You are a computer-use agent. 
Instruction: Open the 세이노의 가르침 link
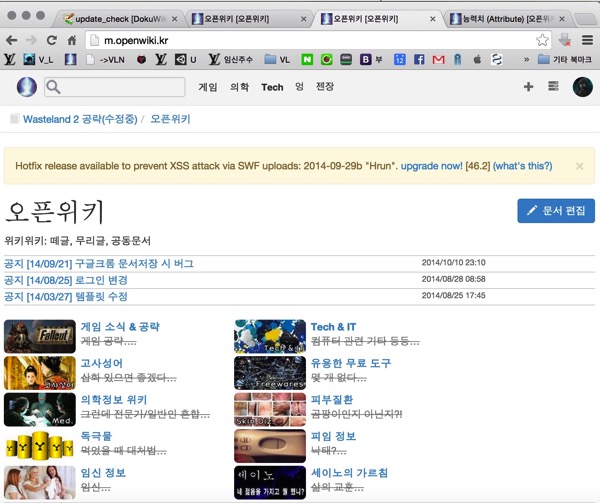[349, 473]
